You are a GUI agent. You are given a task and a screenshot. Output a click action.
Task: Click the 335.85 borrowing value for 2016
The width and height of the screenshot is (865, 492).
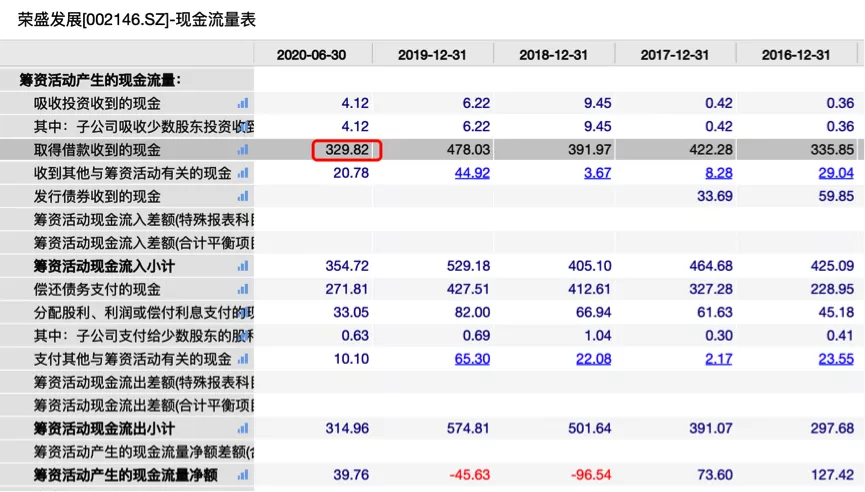coord(832,149)
